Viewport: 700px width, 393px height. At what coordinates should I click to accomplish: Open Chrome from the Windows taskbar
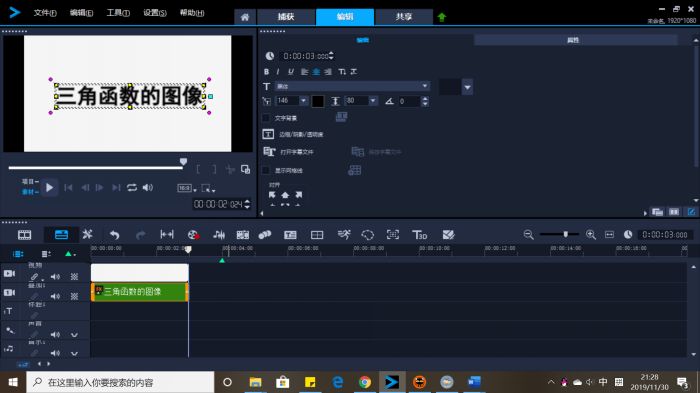tap(365, 382)
